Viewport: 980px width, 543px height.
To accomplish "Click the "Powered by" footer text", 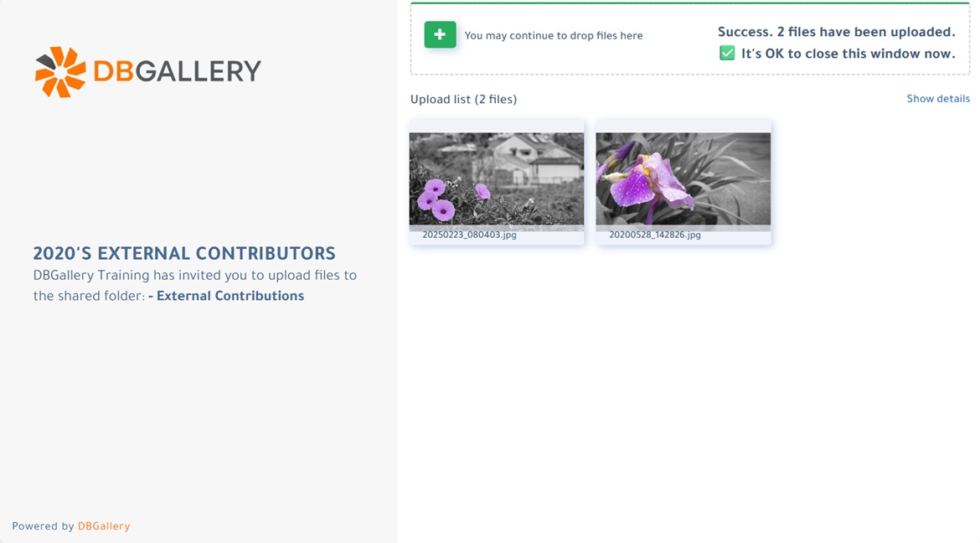I will [x=43, y=526].
